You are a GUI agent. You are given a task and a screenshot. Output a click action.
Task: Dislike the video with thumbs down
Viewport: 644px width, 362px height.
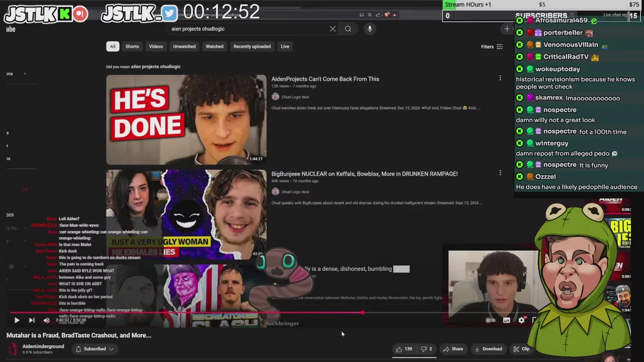point(426,349)
